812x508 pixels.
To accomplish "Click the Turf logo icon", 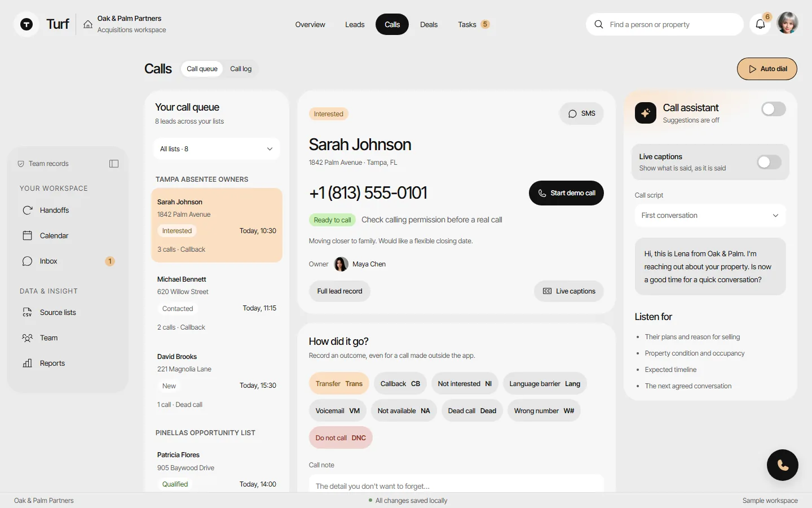I will point(26,24).
